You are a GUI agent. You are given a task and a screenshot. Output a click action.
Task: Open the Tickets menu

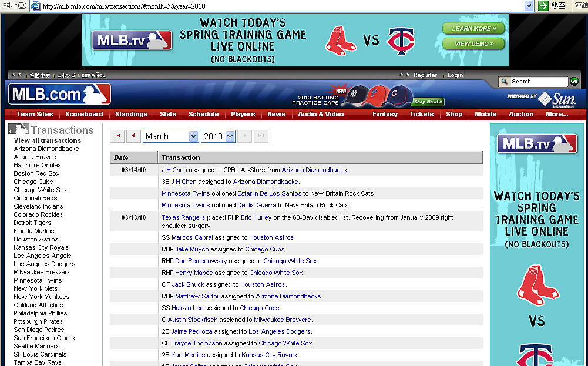coord(422,114)
